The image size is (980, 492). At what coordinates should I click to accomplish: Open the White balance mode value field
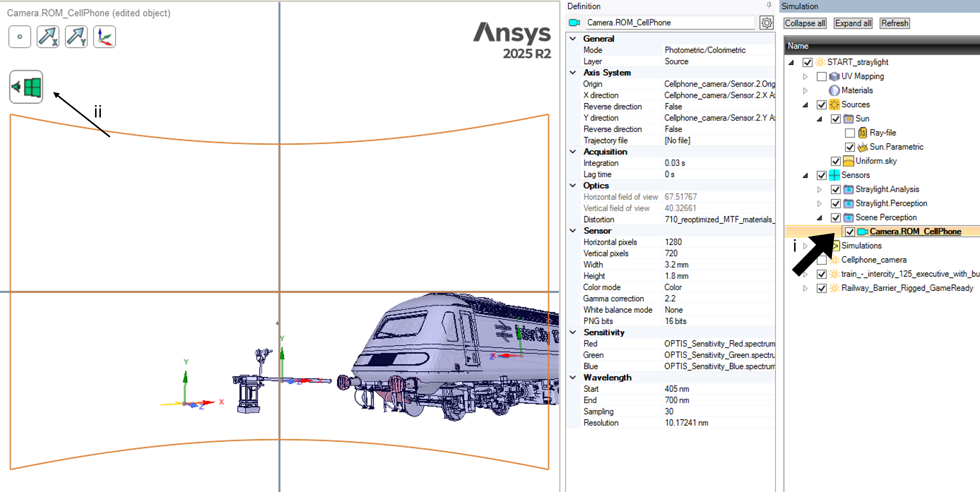[719, 310]
